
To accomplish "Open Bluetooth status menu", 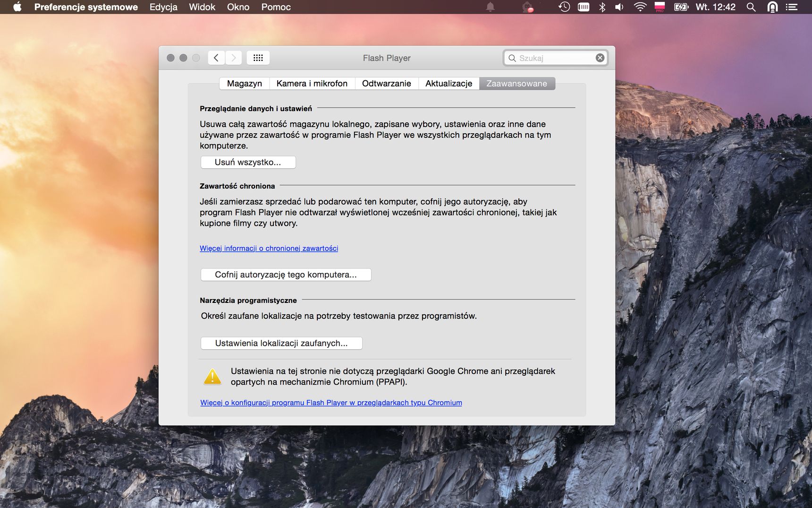I will (602, 7).
